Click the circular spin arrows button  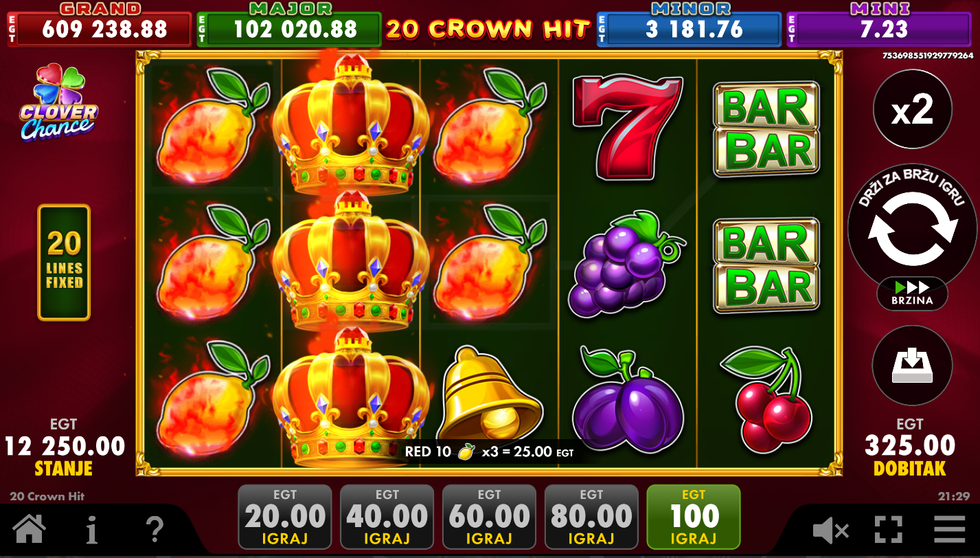(x=912, y=229)
